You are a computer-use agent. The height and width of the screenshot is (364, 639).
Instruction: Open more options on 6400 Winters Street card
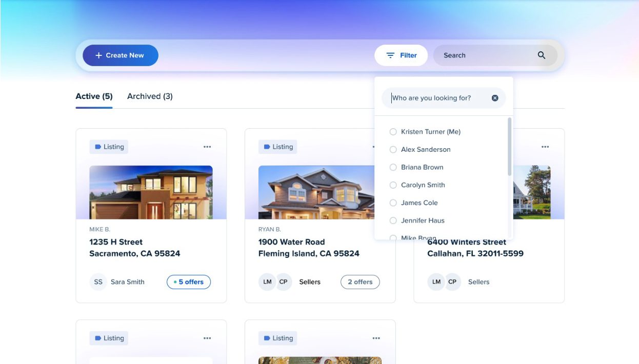(545, 147)
